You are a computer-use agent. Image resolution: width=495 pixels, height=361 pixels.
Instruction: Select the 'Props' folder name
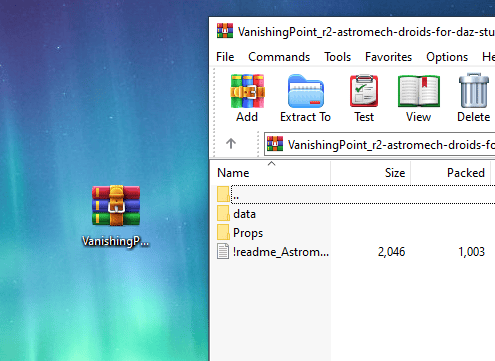pyautogui.click(x=248, y=233)
